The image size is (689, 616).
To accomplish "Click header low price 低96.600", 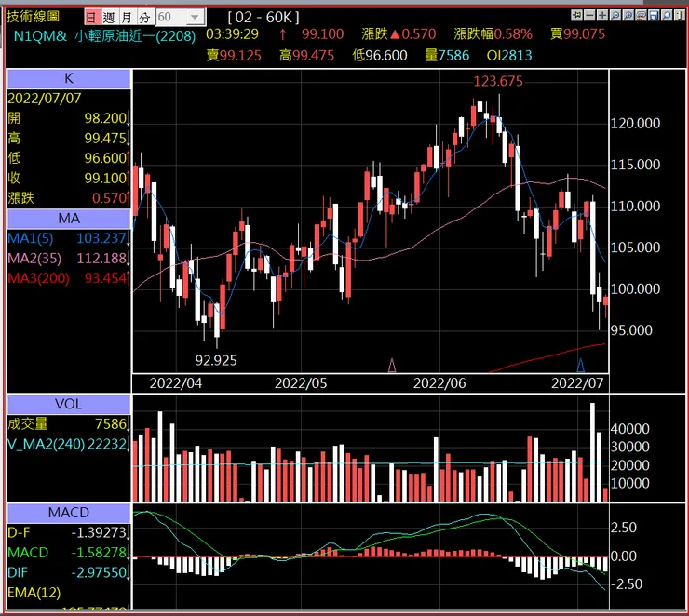I will tap(380, 55).
